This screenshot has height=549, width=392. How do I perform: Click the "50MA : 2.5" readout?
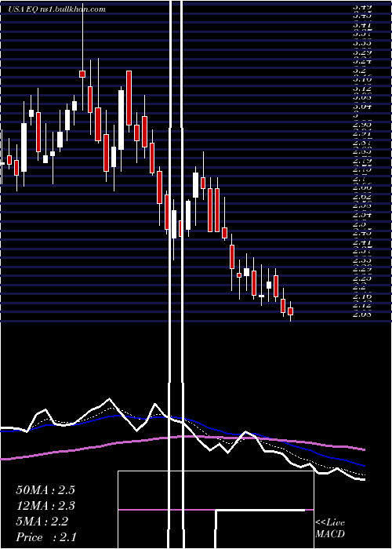[45, 490]
